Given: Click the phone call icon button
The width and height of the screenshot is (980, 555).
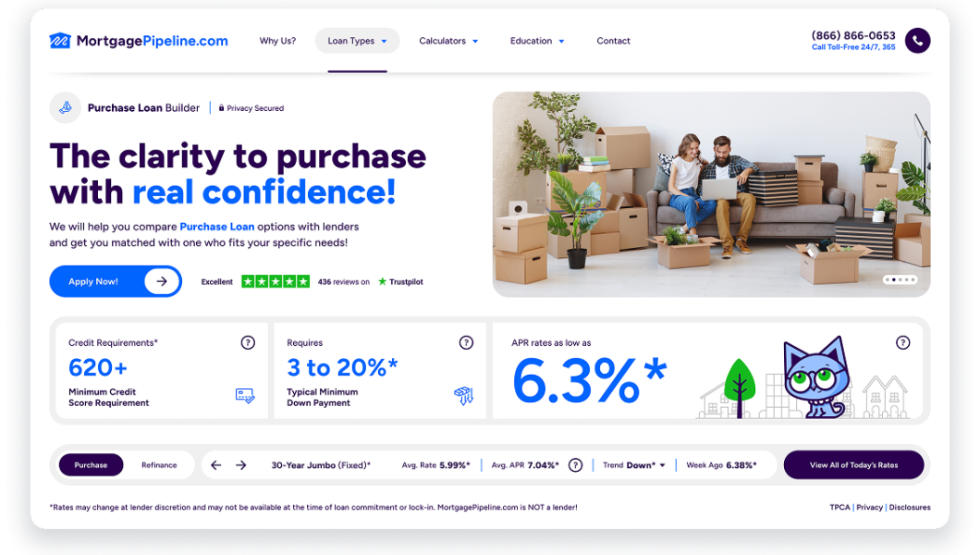Looking at the screenshot, I should click(x=917, y=41).
